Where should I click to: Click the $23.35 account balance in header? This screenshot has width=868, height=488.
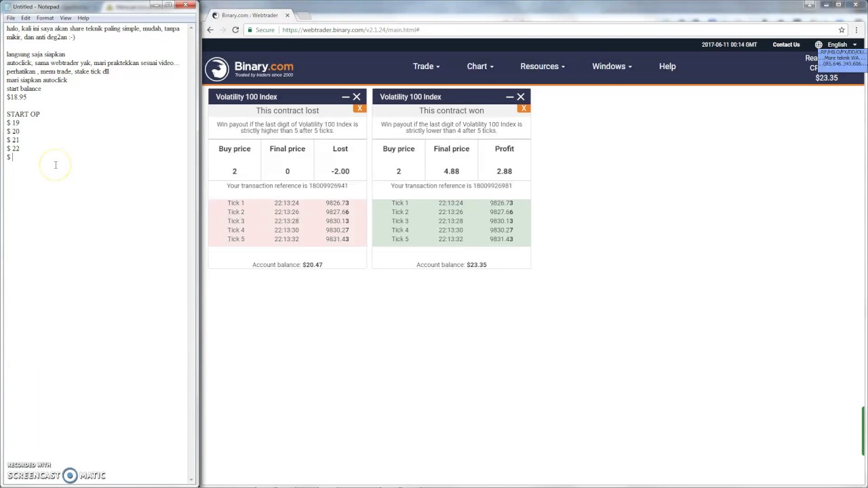click(826, 78)
